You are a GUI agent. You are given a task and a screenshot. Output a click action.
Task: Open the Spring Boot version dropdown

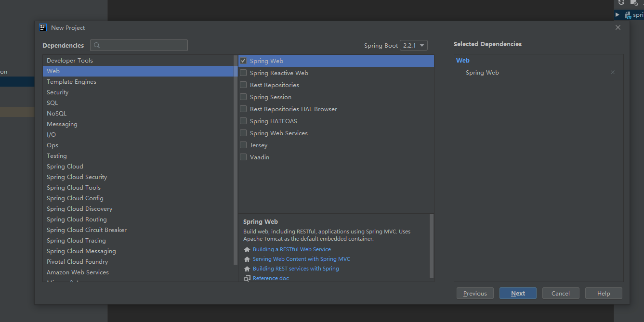pos(415,45)
